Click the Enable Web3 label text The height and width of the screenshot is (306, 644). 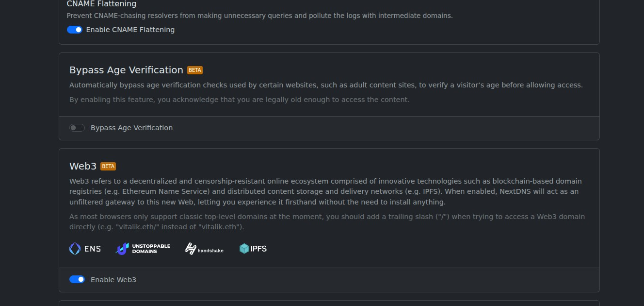[113, 279]
